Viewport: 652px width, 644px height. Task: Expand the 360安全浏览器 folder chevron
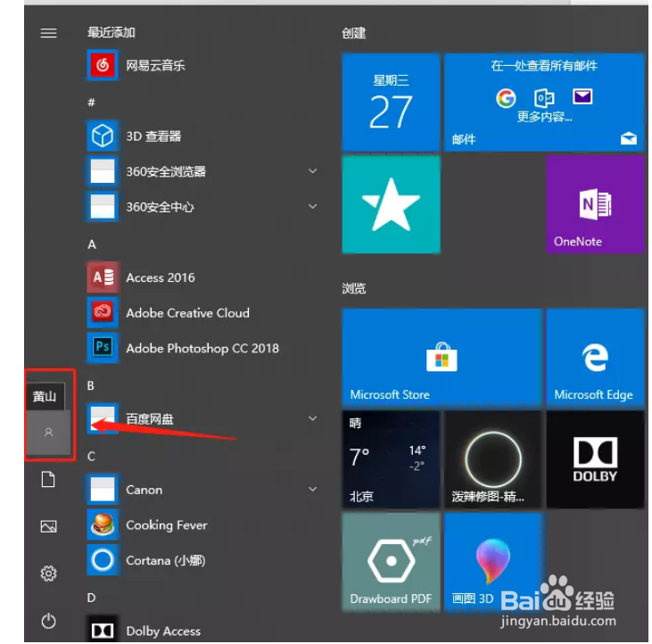point(313,171)
